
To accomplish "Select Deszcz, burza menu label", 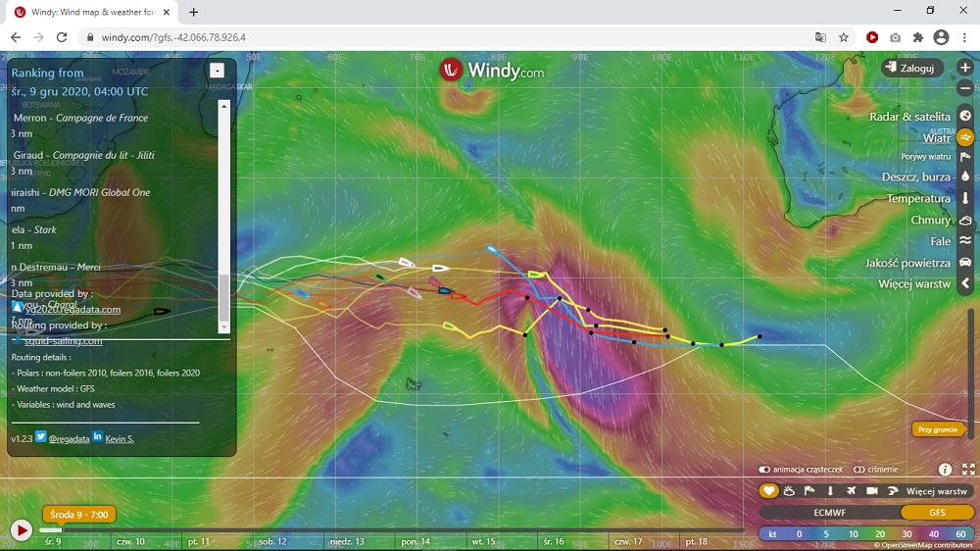I will coord(915,177).
